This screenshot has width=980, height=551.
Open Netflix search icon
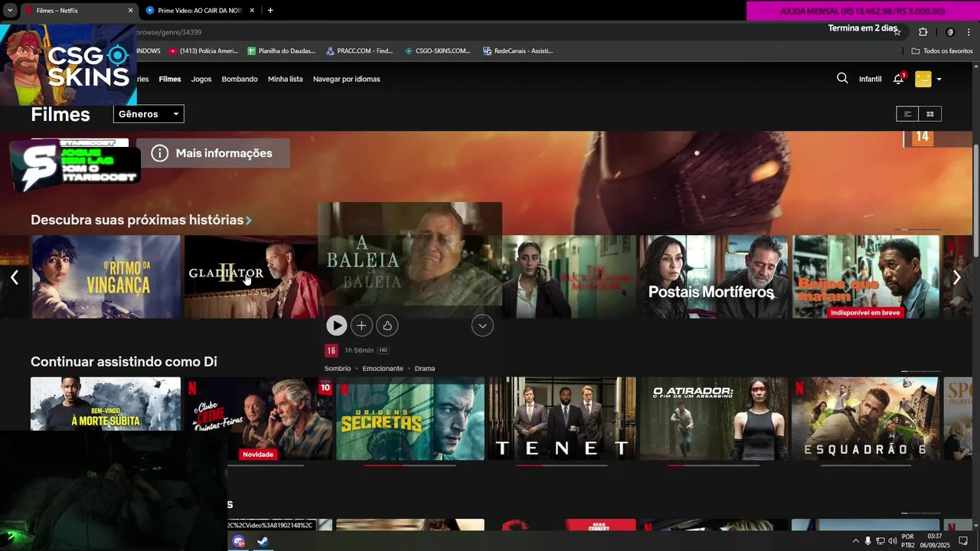tap(842, 78)
